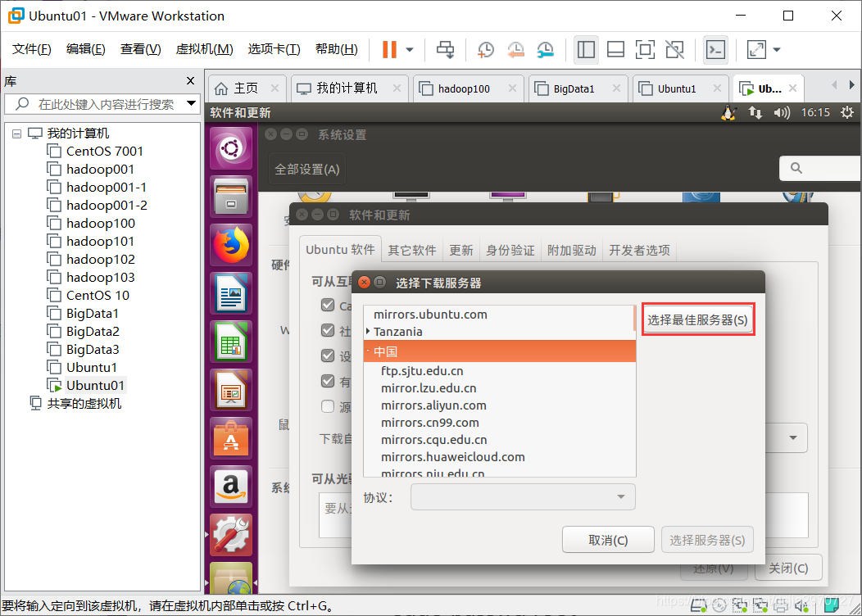Click 选择最佳服务器(S) button
This screenshot has width=862, height=616.
(x=697, y=319)
